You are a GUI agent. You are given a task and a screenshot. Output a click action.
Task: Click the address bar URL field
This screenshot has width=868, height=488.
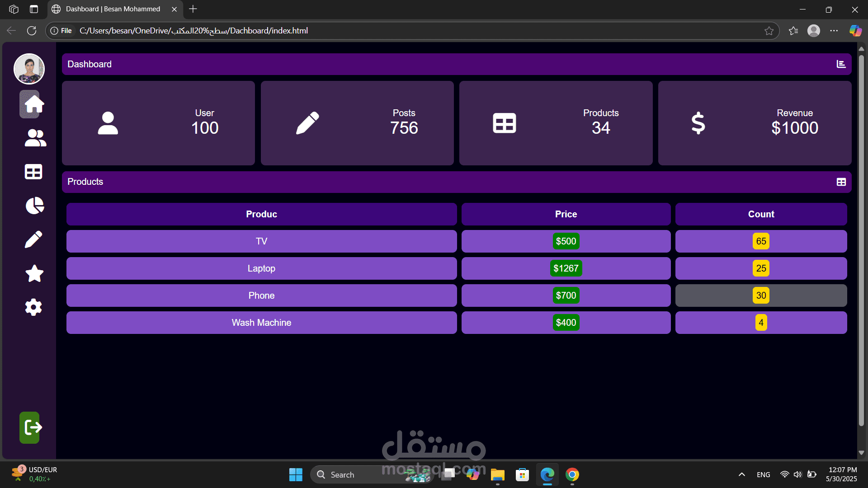(411, 31)
